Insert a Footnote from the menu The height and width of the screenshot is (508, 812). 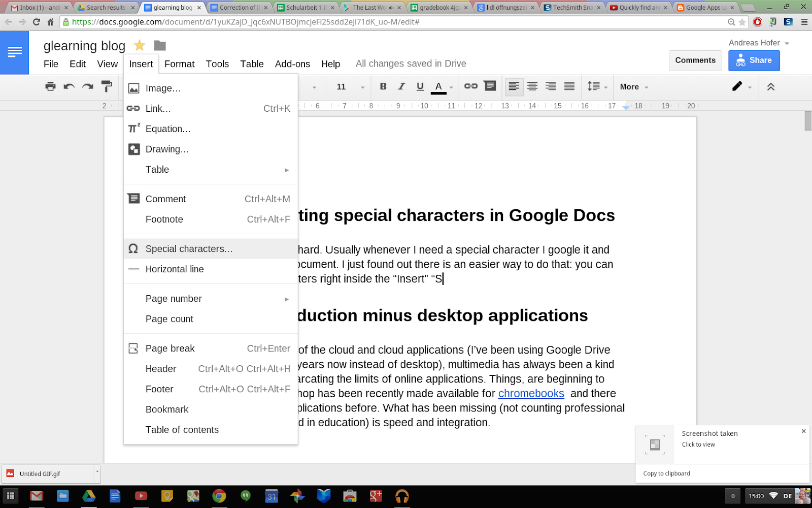pyautogui.click(x=211, y=219)
